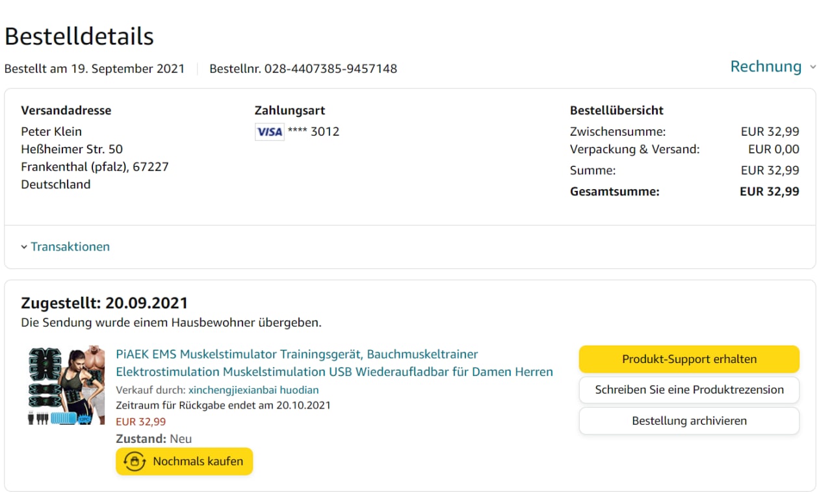Open the muscle stimulator product thumbnail
Screen dimensions: 832x504
pyautogui.click(x=66, y=385)
